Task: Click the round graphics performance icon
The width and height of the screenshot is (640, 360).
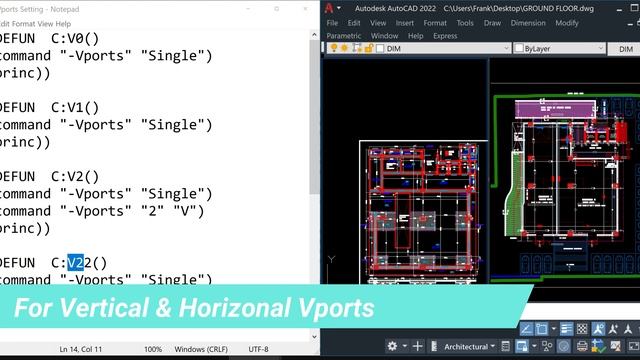Action: point(564,346)
